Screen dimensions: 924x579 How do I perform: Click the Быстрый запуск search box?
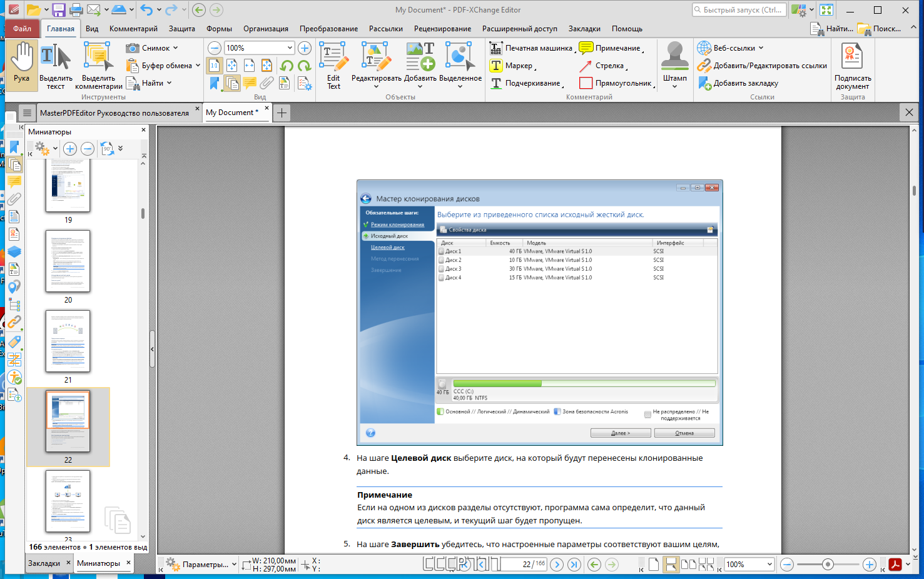(738, 10)
